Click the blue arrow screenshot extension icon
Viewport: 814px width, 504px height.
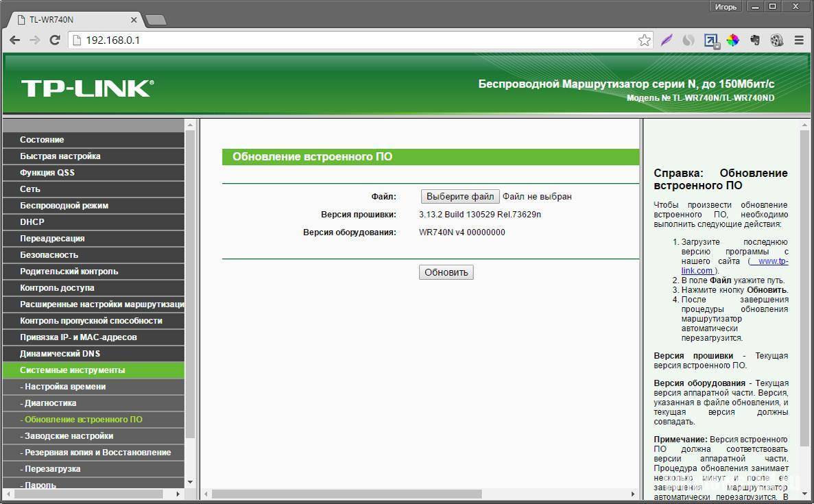pyautogui.click(x=711, y=40)
